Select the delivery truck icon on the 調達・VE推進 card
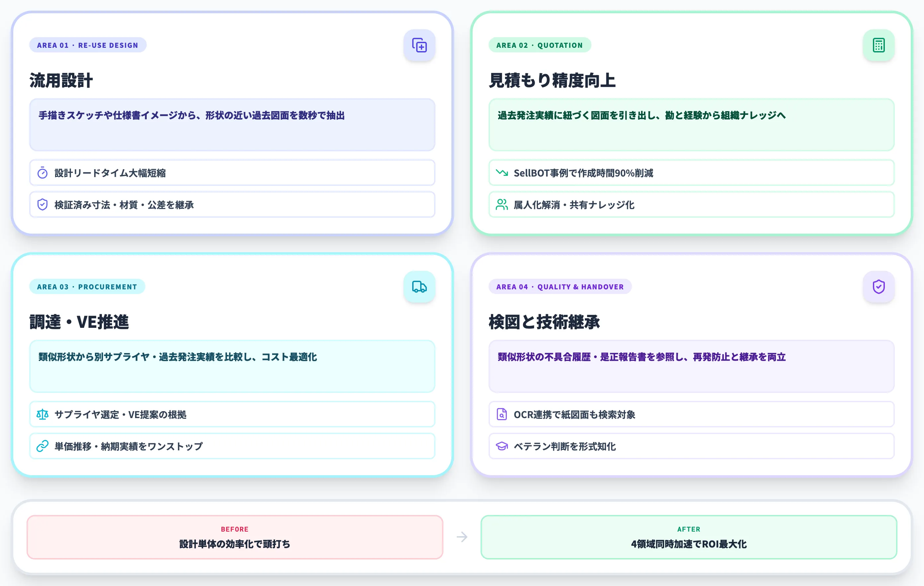The image size is (924, 586). 420,287
